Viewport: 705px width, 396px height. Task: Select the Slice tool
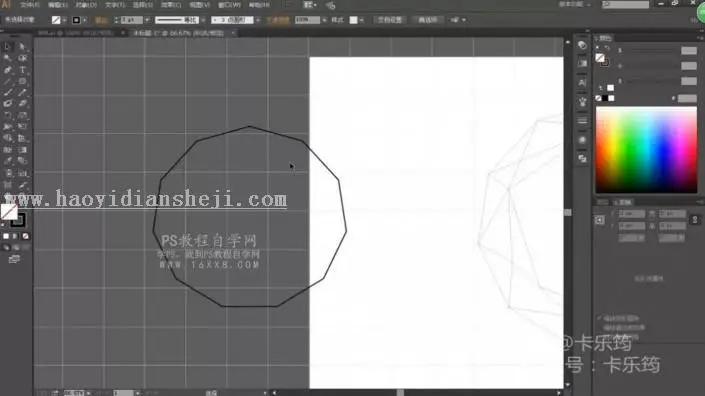click(22, 185)
